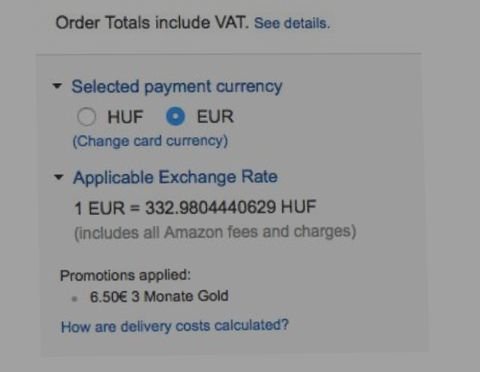Click bullet beside 3 Monate Gold promotion
The width and height of the screenshot is (480, 372).
click(x=75, y=299)
